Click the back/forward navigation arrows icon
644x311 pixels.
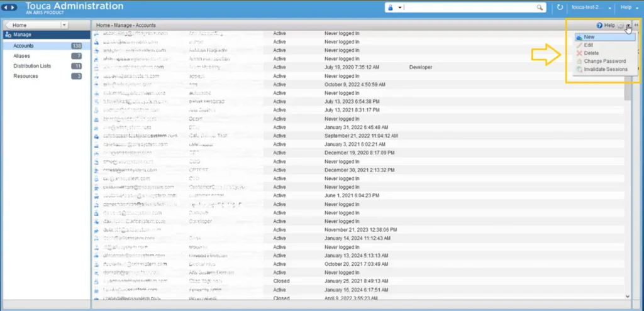point(11,8)
